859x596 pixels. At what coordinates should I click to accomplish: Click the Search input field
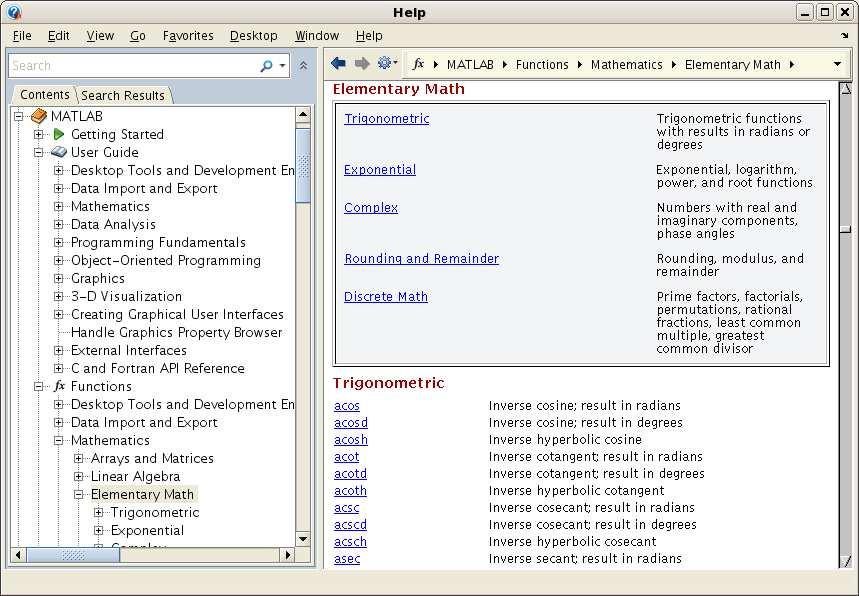pyautogui.click(x=133, y=66)
